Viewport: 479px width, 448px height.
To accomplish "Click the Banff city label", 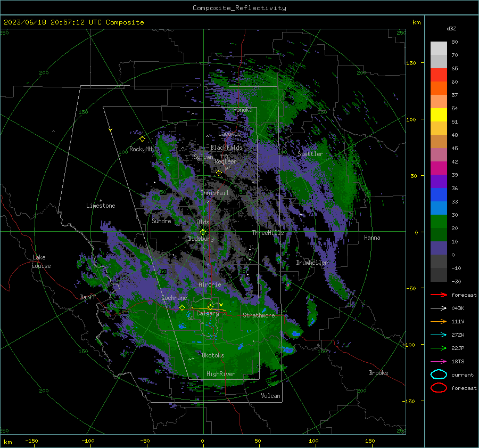I will (88, 297).
